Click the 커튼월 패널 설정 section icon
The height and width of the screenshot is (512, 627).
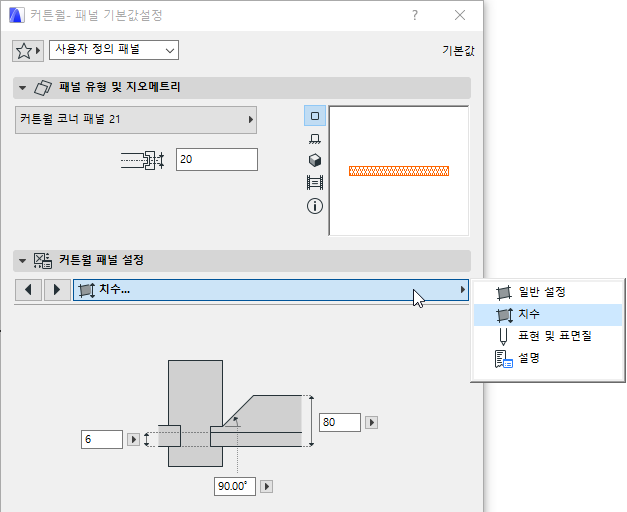coord(43,261)
